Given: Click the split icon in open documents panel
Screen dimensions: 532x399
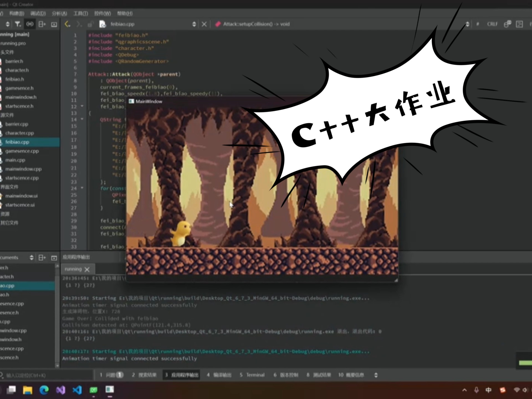Looking at the screenshot, I should pyautogui.click(x=42, y=258).
